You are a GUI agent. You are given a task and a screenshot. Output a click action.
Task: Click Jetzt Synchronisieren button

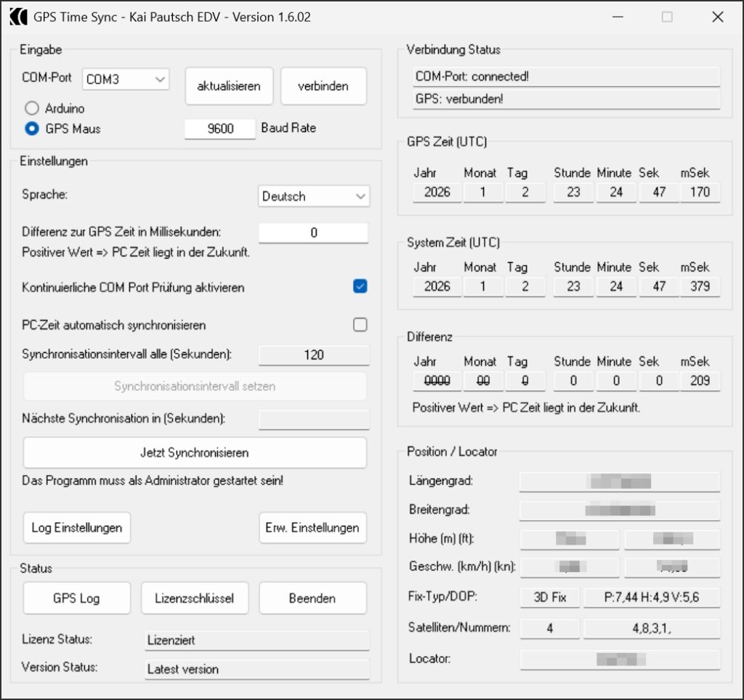tap(195, 453)
